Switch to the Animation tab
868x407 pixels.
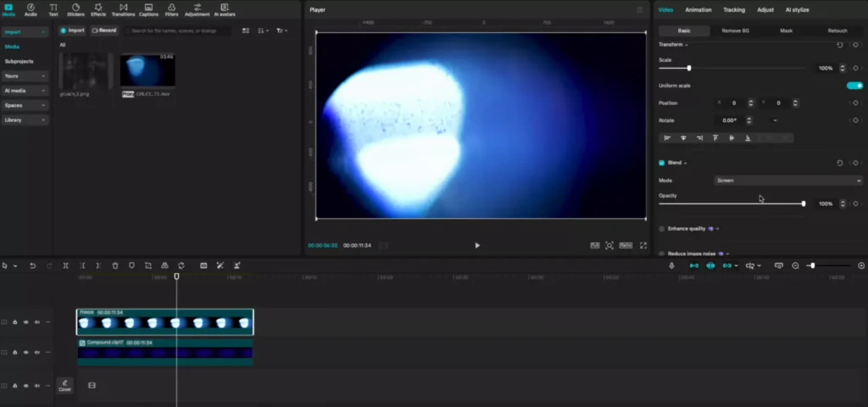click(698, 10)
